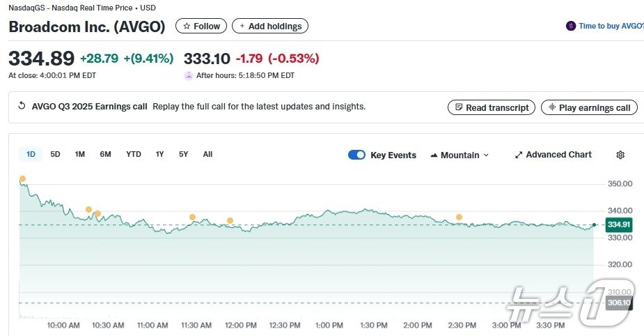Open the Time to buy AVGO link
The image size is (644, 336).
tap(611, 26)
